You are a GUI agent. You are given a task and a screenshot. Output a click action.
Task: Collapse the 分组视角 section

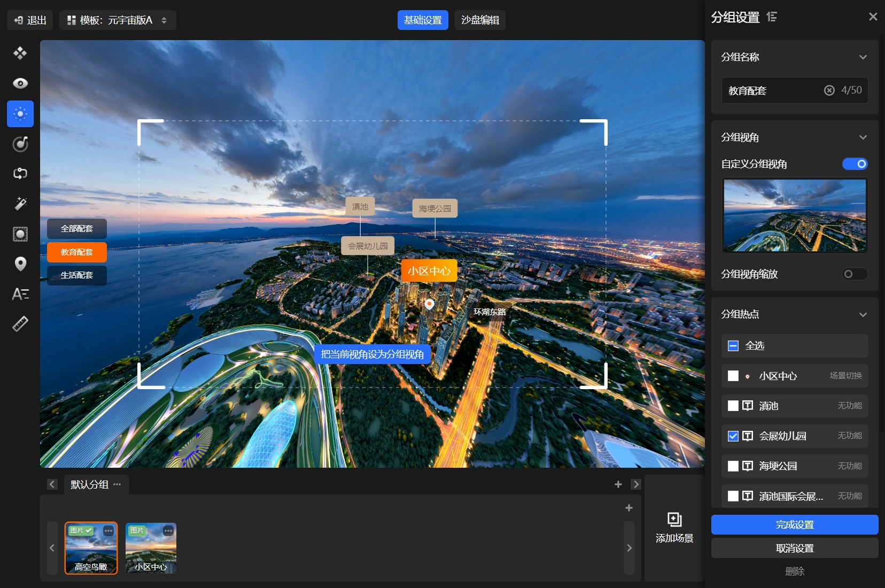863,137
